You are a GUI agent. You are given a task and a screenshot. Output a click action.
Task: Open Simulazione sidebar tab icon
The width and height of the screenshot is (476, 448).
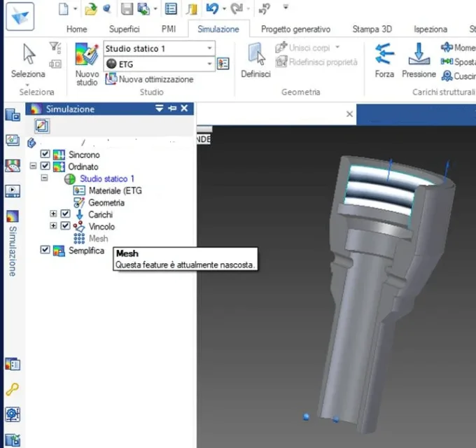13,216
